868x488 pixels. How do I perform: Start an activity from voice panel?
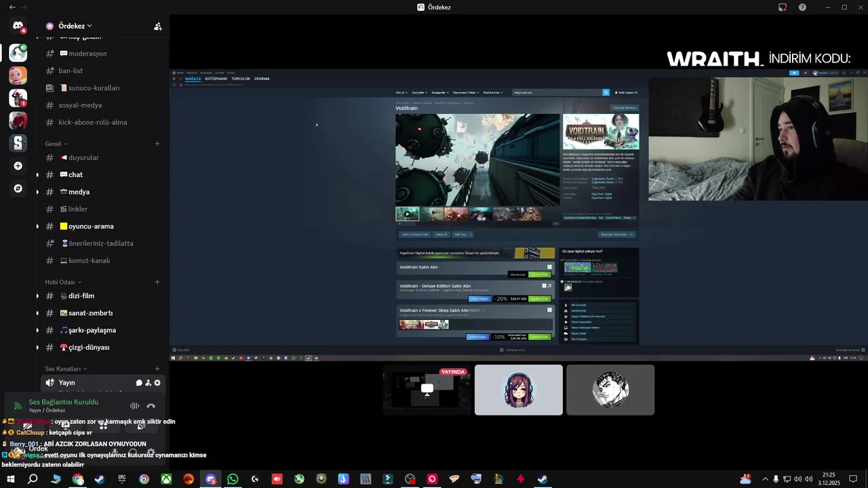click(103, 426)
